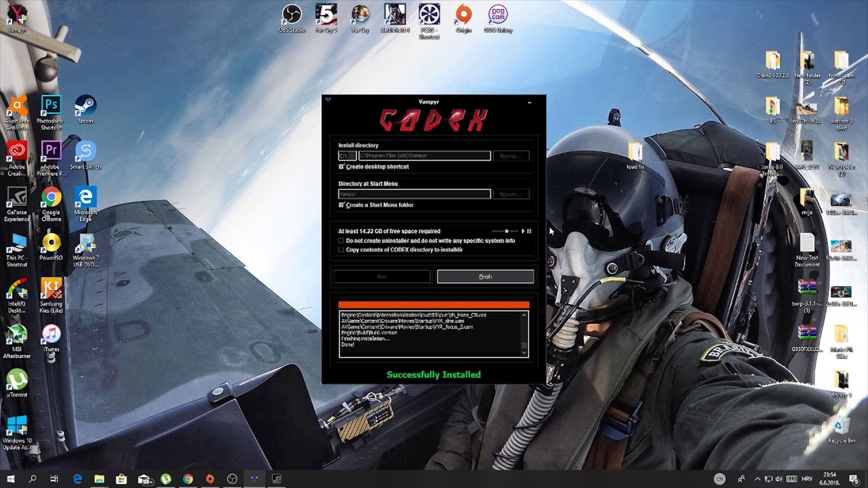Image resolution: width=868 pixels, height=488 pixels.
Task: Open the C:\ drive selector dropdown
Action: click(348, 155)
